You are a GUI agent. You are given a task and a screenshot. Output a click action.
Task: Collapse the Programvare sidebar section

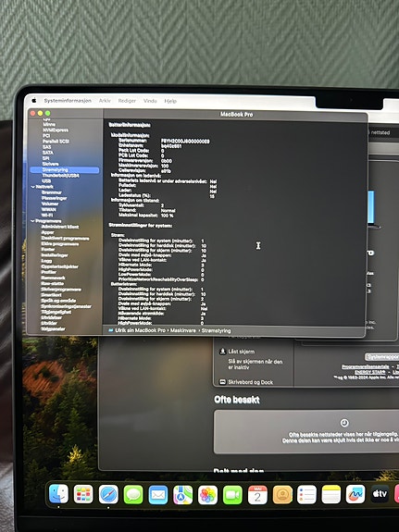pyautogui.click(x=33, y=221)
